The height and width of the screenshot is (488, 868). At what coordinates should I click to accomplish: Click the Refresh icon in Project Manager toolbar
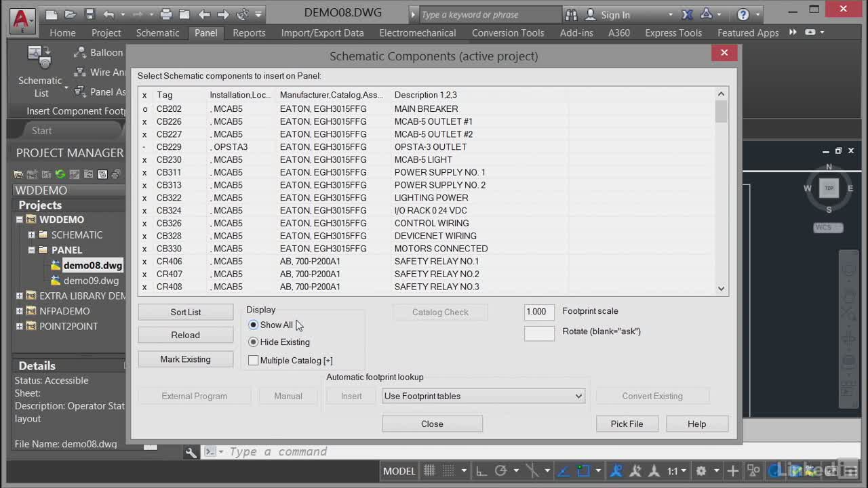[x=60, y=174]
